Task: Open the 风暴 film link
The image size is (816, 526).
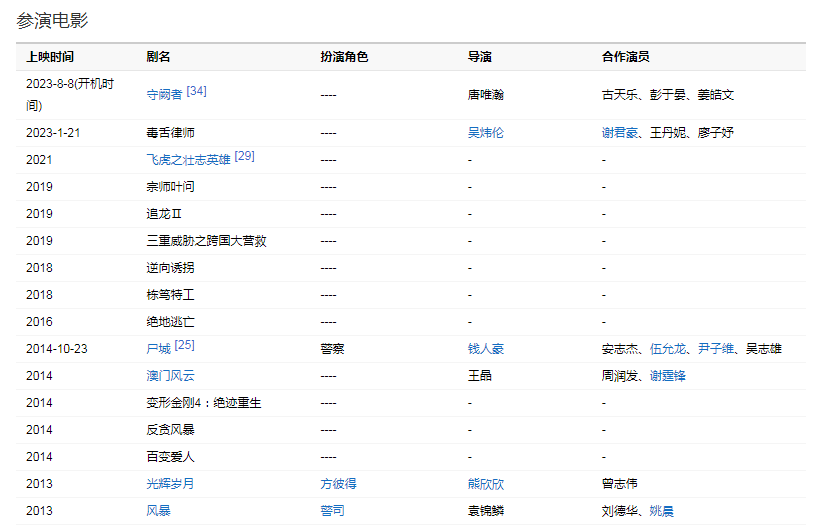Action: 158,511
